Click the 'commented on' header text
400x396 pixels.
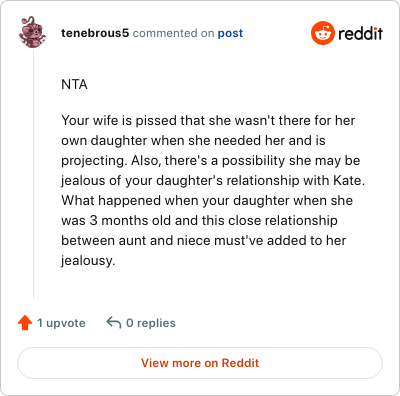[173, 33]
